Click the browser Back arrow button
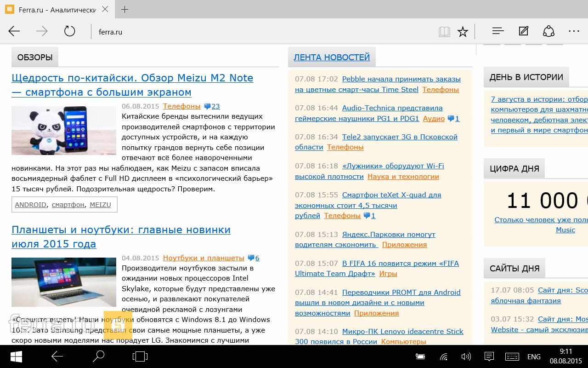The image size is (588, 368). 14,31
